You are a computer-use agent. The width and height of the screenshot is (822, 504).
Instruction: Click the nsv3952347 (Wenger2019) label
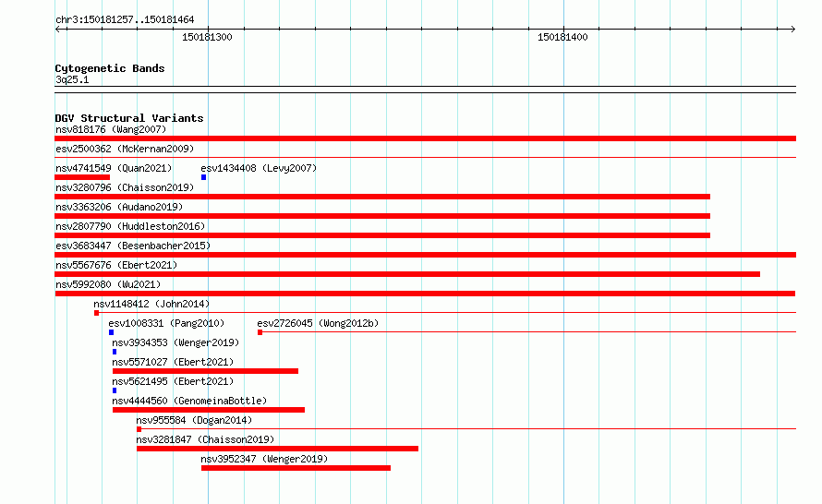(264, 459)
